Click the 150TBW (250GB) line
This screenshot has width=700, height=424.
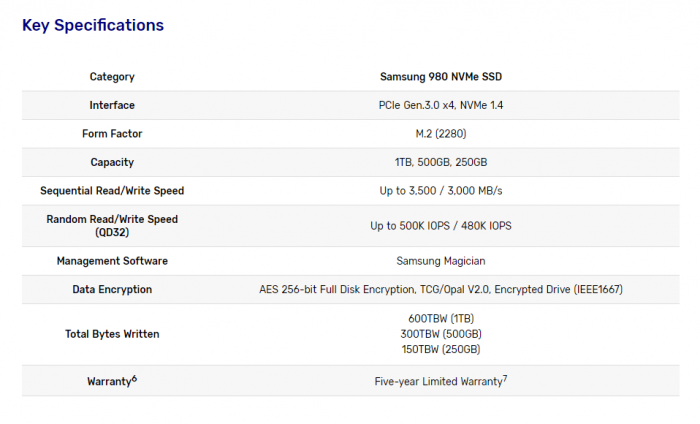pos(440,349)
